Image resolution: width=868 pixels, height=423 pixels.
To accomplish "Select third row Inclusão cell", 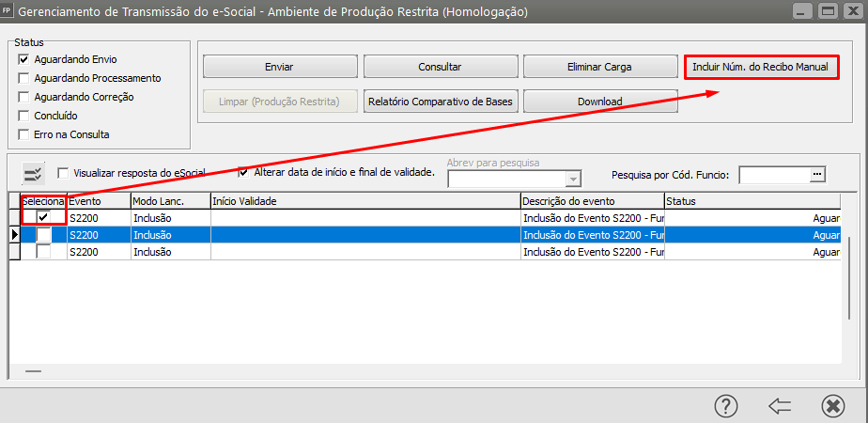I will point(171,252).
